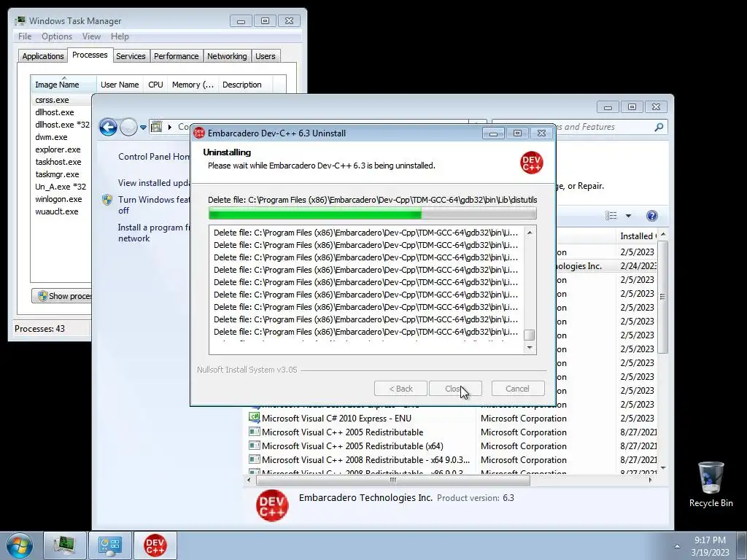Select dwm.exe in process list
Viewport: 747px width, 560px height.
click(62, 137)
